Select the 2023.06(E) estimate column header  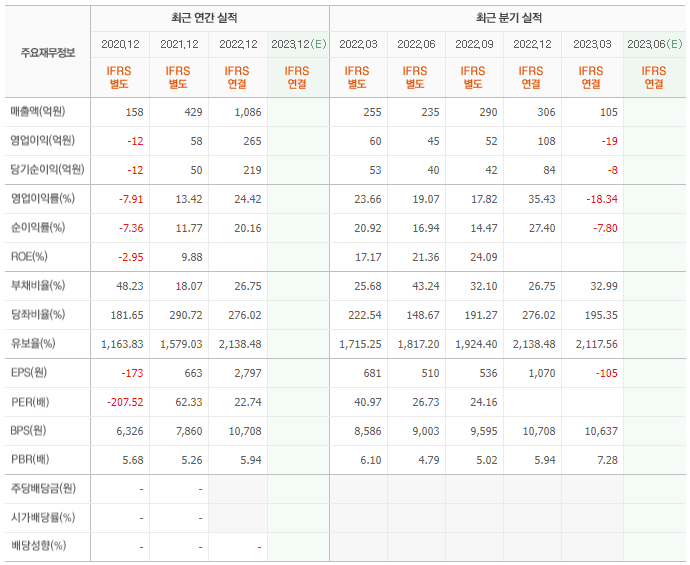click(x=655, y=44)
